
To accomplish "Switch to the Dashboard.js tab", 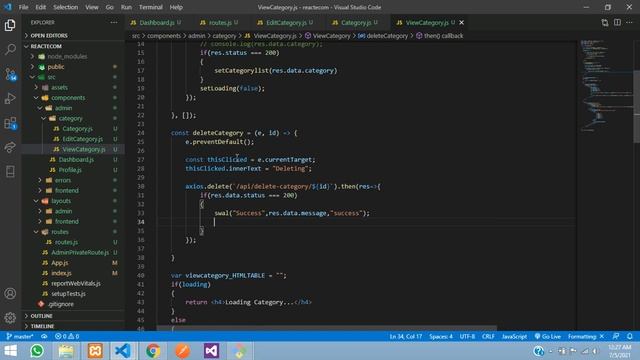I will click(x=156, y=22).
